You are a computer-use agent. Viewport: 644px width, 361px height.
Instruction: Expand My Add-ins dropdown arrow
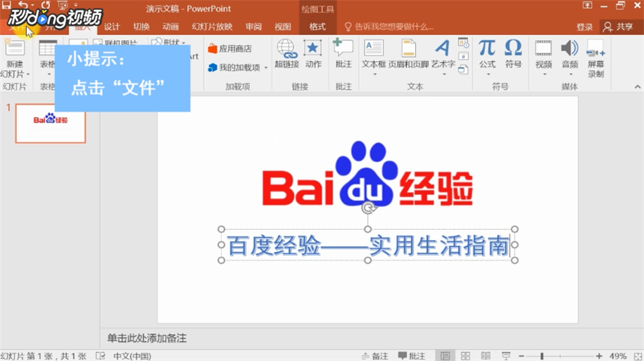(x=266, y=68)
